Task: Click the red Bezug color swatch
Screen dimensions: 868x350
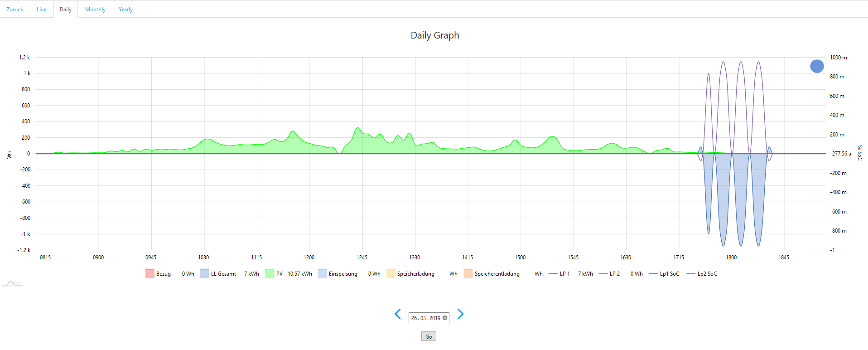Action: tap(150, 274)
